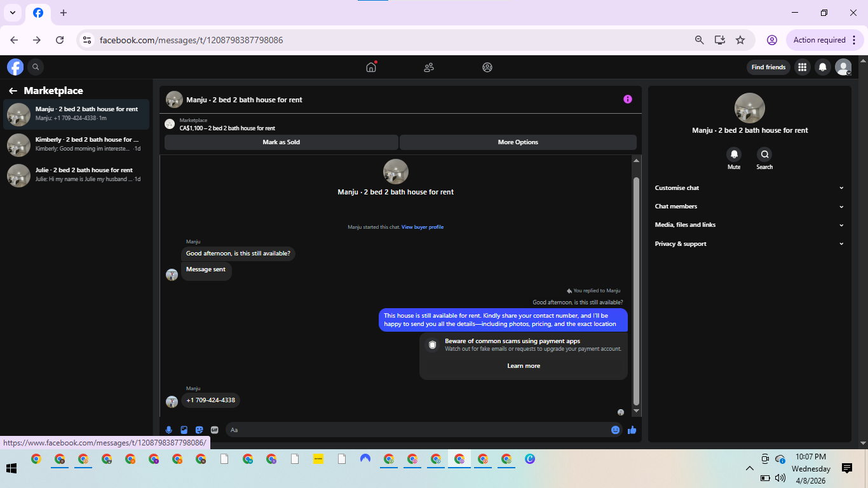Click Learn more on scam warning

[524, 366]
